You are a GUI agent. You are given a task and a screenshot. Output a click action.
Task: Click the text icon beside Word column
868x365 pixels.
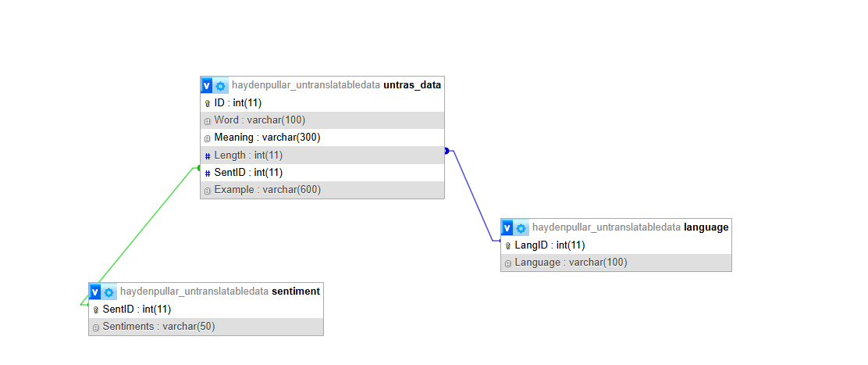coord(208,120)
